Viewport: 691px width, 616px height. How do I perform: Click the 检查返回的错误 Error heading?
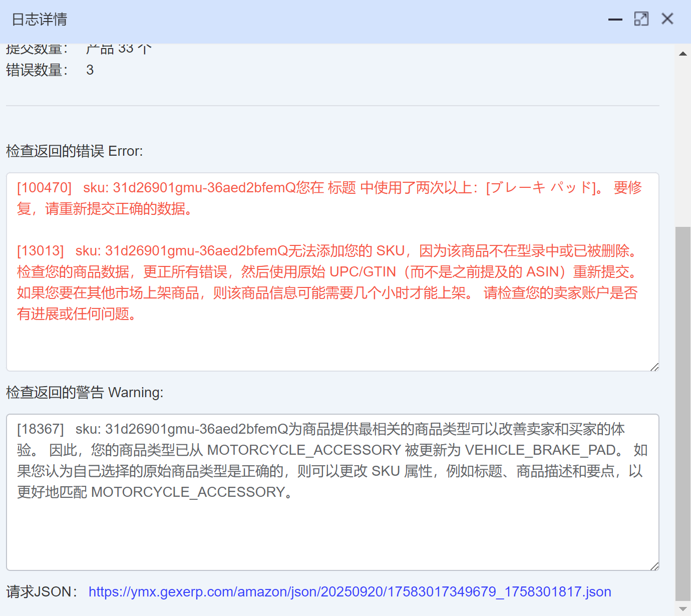click(x=74, y=151)
